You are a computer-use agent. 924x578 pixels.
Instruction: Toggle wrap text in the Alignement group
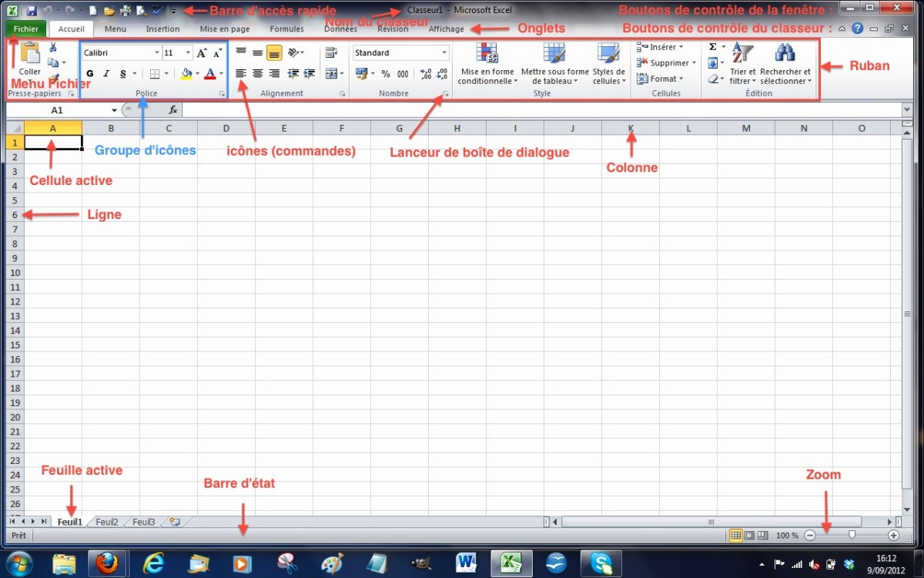tap(332, 52)
